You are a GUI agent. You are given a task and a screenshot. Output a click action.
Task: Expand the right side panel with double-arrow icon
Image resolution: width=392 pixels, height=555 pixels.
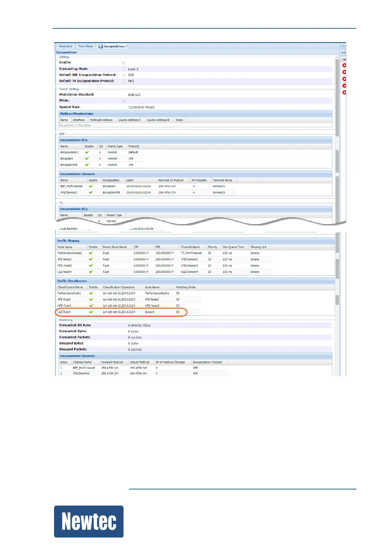pyautogui.click(x=343, y=46)
